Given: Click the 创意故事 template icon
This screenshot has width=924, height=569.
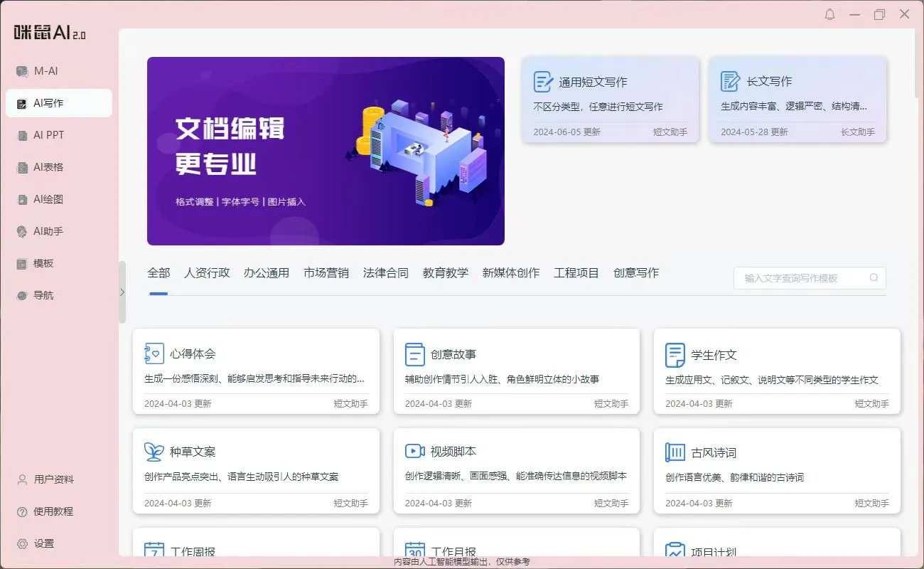Looking at the screenshot, I should coord(415,353).
